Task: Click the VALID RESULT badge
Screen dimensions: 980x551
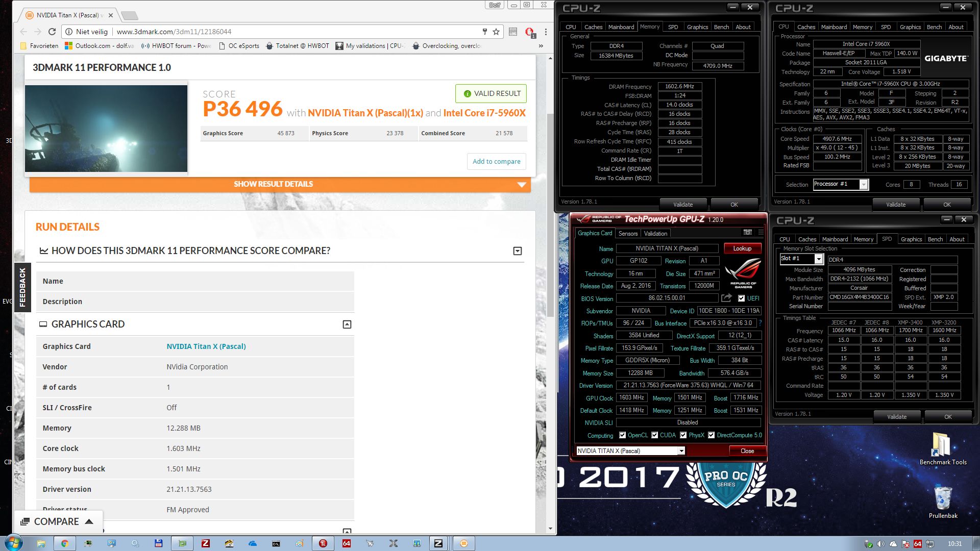Action: point(491,93)
